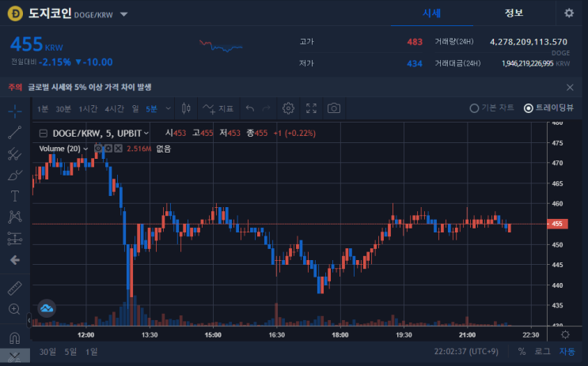Toggle percent scale mode
Viewport: 588px width, 366px height.
tap(522, 352)
